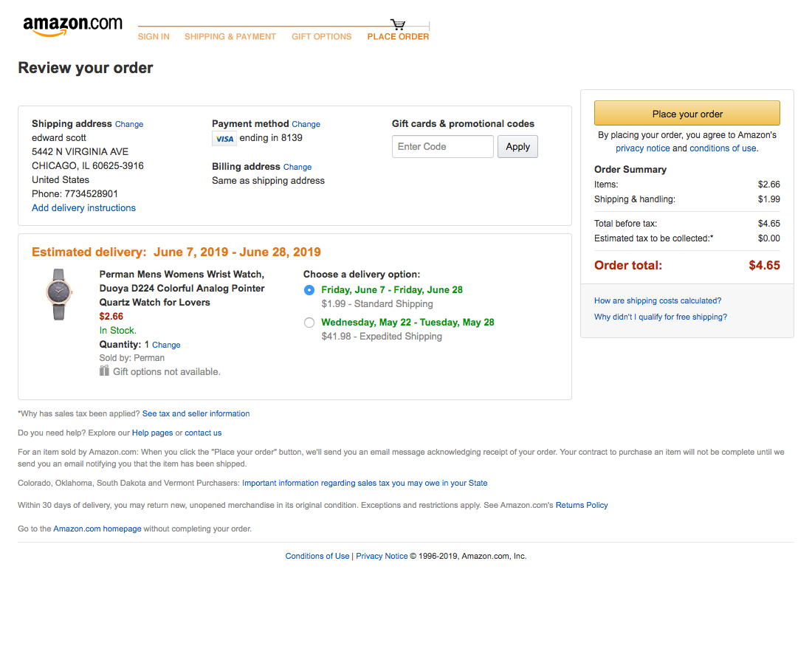Click the shopping cart icon in checkout progress
The image size is (812, 657).
397,23
